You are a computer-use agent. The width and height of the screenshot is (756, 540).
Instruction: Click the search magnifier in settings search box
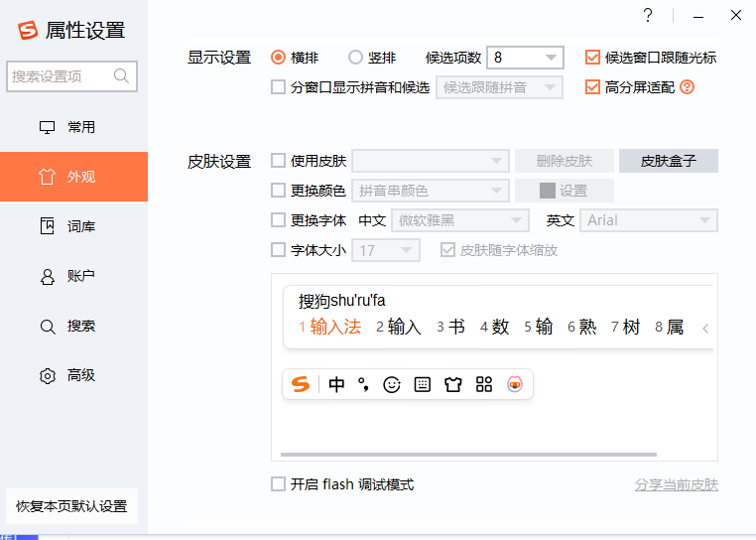point(121,76)
